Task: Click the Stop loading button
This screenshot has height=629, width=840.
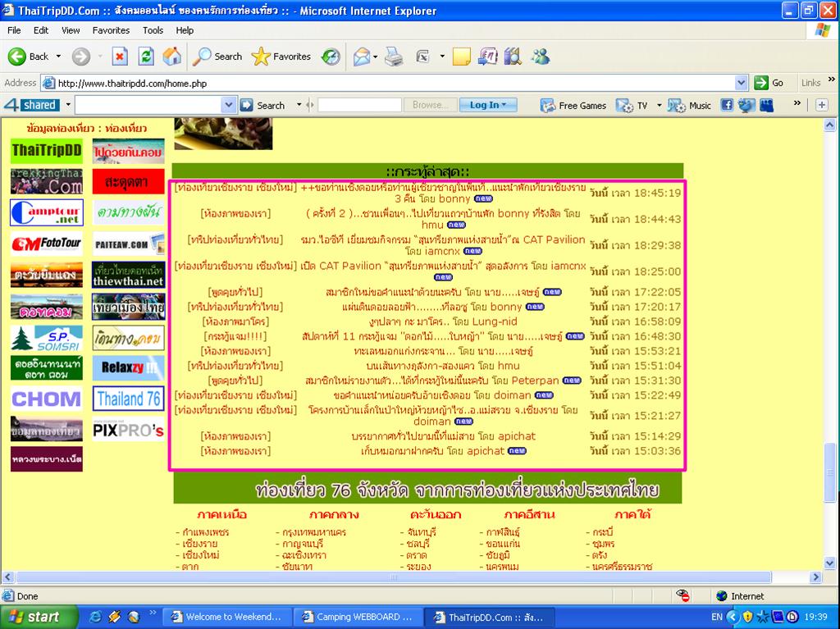Action: pyautogui.click(x=120, y=57)
